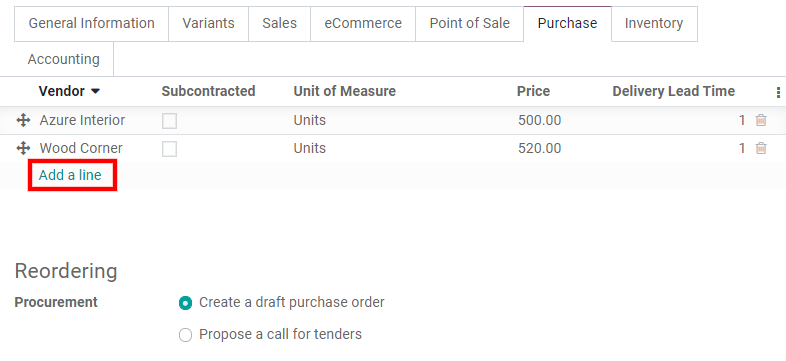The height and width of the screenshot is (361, 786).
Task: Edit the 520.00 price cell
Action: tap(539, 148)
